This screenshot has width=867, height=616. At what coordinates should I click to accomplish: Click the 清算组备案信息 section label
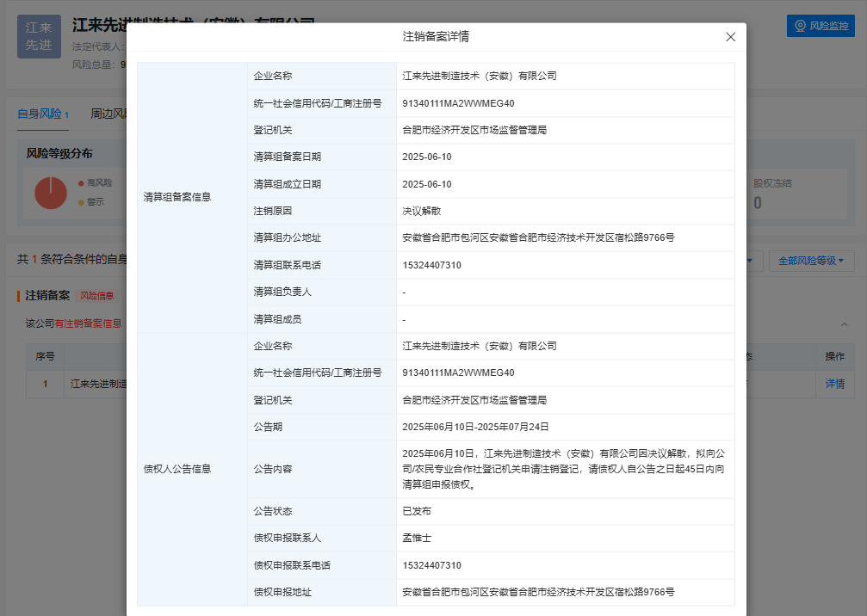(x=177, y=197)
